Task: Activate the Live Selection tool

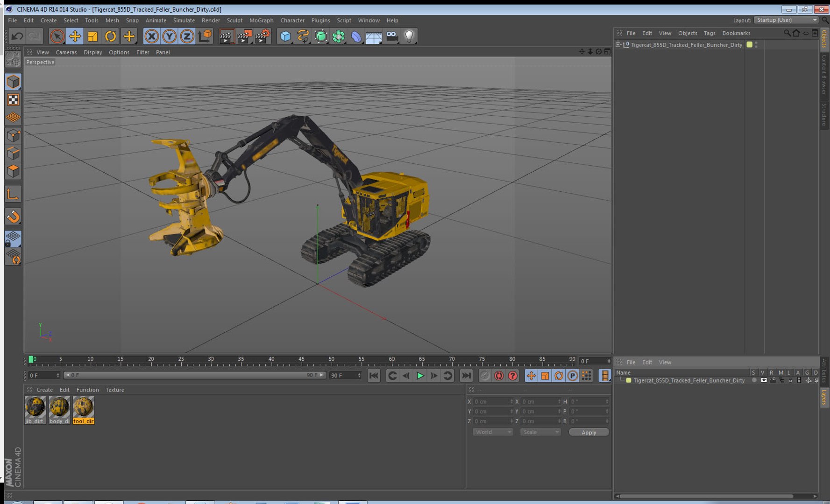Action: pos(57,36)
